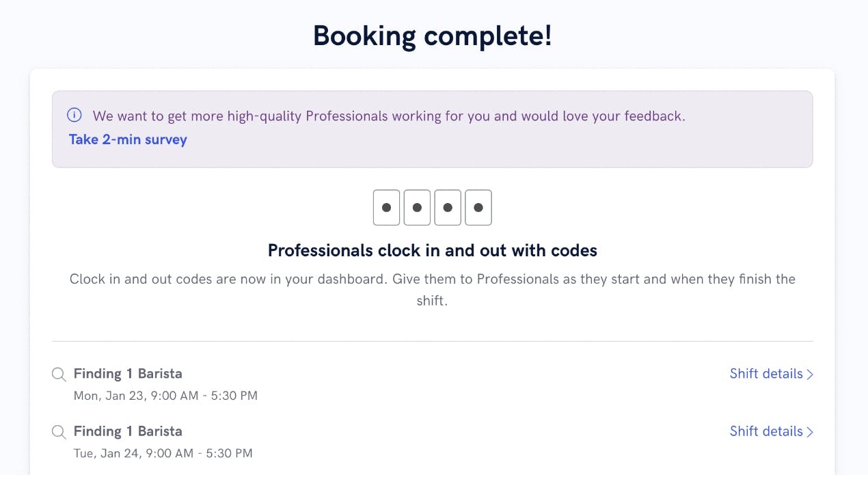868x488 pixels.
Task: Expand the chevron next to Monday's Shift details
Action: (x=810, y=375)
